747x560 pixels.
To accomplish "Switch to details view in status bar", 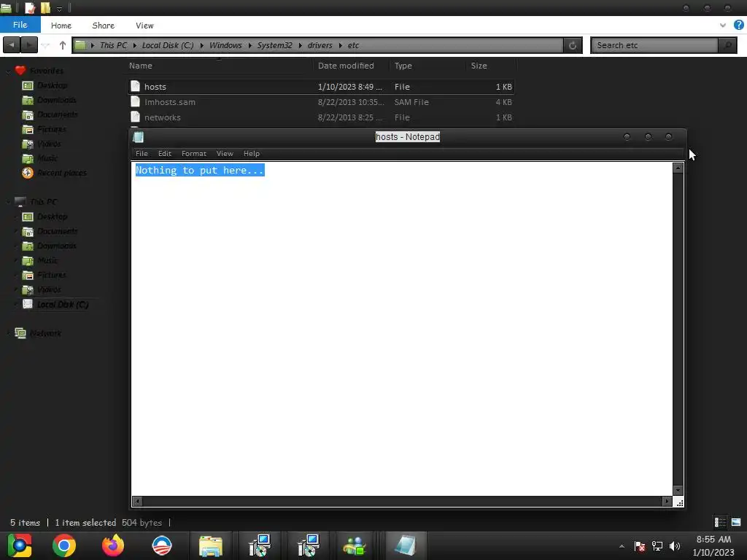I will tap(719, 522).
